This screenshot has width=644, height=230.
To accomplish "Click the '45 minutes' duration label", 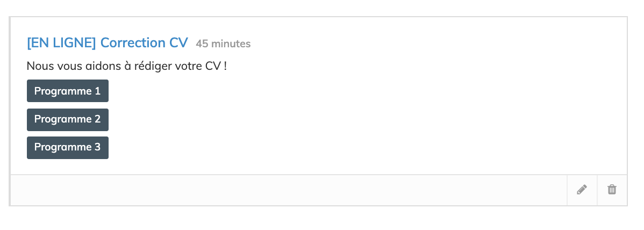I will (223, 44).
